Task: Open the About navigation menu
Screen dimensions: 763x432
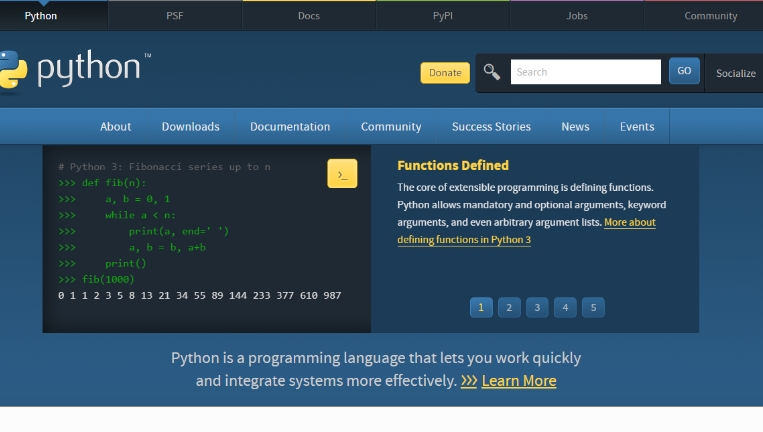Action: (115, 127)
